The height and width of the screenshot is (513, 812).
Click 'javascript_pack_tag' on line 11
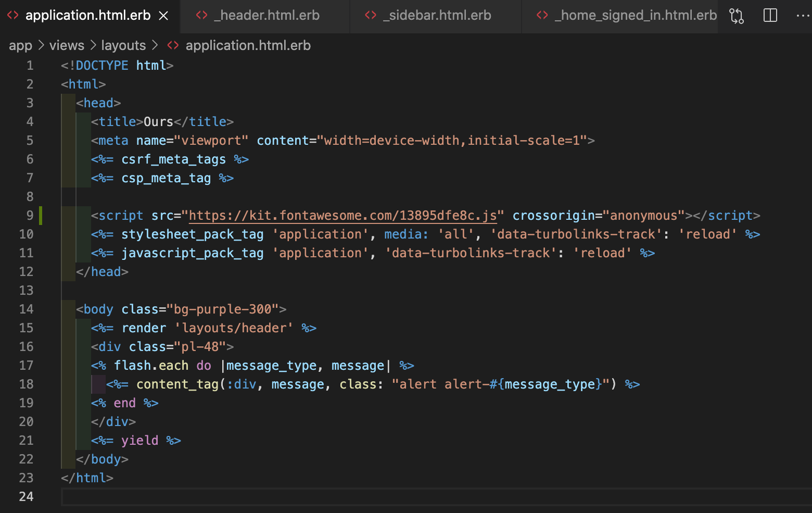click(193, 253)
